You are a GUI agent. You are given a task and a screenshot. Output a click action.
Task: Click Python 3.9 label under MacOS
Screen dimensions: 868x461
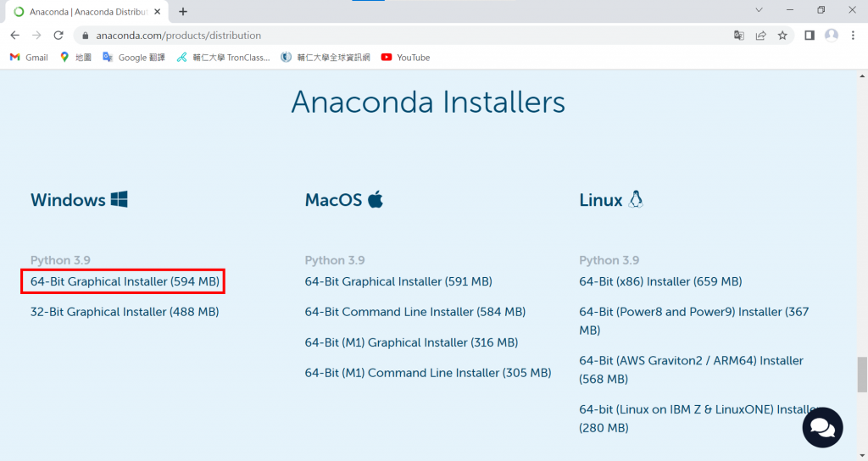[334, 260]
